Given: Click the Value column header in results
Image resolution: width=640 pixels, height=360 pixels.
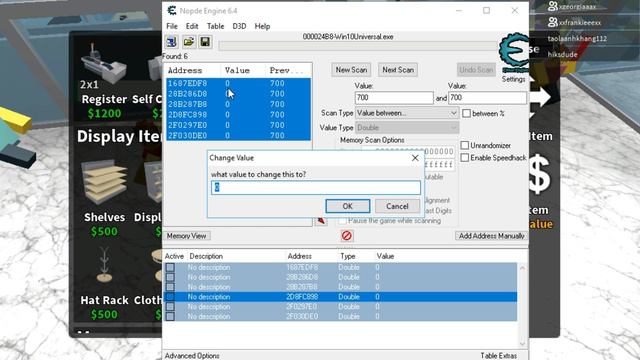Looking at the screenshot, I should click(x=237, y=70).
